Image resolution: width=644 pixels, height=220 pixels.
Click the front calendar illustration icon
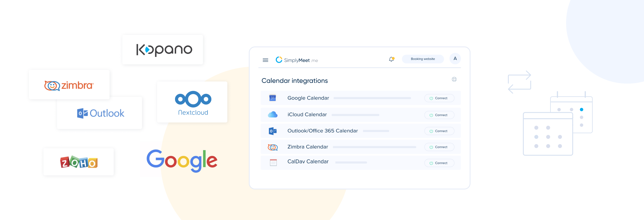click(548, 134)
